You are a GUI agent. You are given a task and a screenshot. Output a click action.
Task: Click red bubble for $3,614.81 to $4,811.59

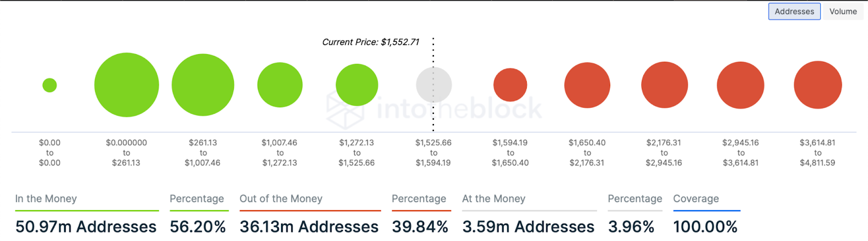[818, 85]
